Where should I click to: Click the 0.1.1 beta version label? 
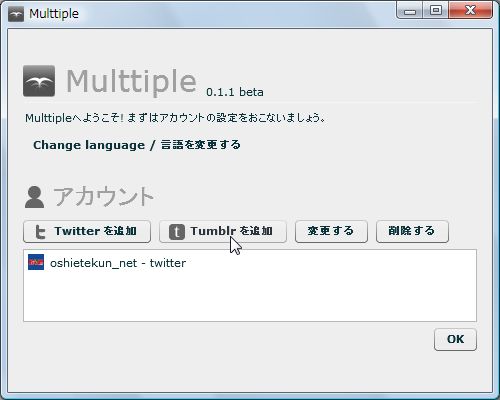click(235, 92)
